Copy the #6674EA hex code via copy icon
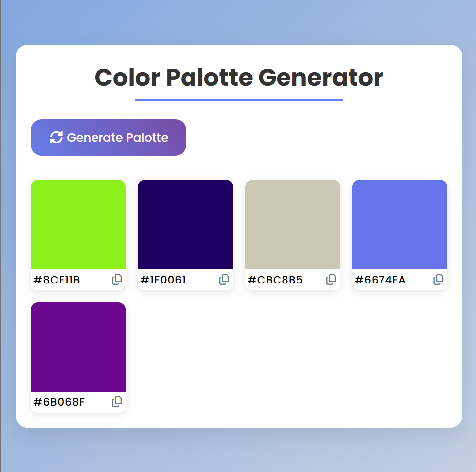Screen dimensions: 476x472 coord(438,280)
